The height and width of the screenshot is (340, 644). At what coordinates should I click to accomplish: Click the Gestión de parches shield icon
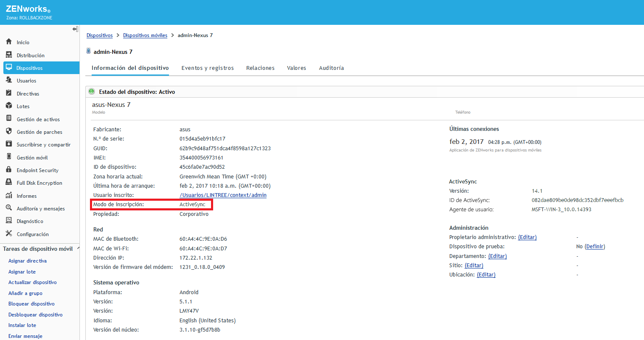point(9,132)
